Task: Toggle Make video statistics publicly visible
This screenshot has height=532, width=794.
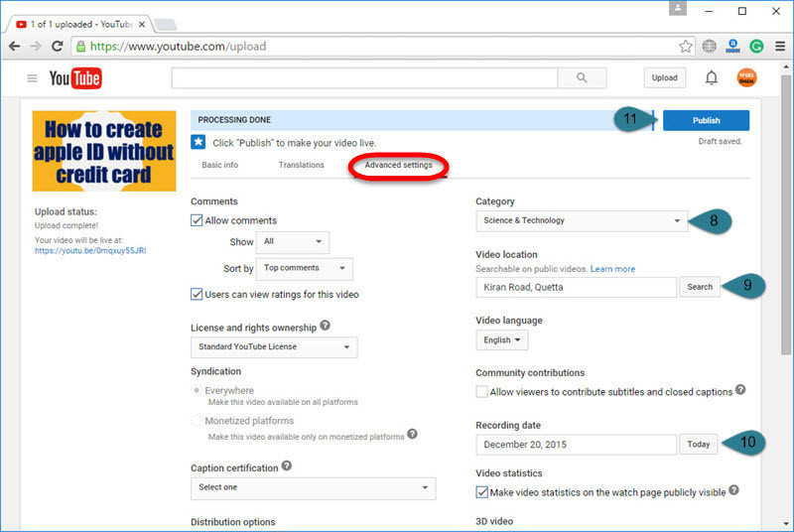Action: pos(482,492)
